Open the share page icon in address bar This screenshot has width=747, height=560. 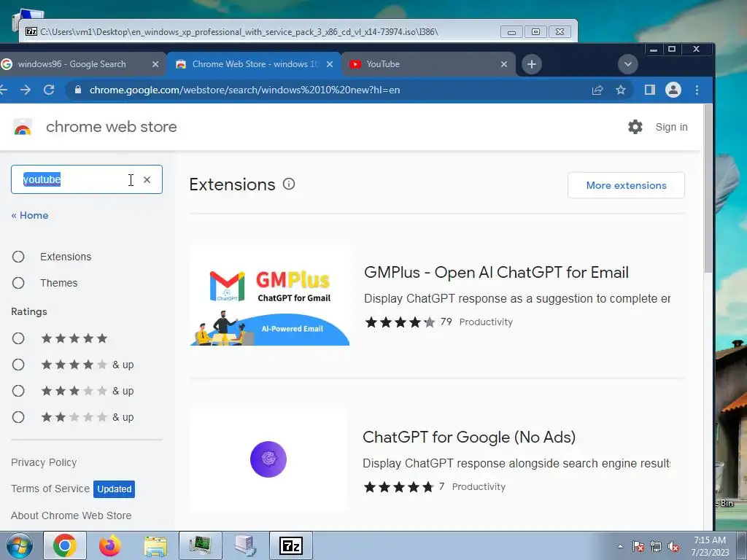(x=597, y=90)
